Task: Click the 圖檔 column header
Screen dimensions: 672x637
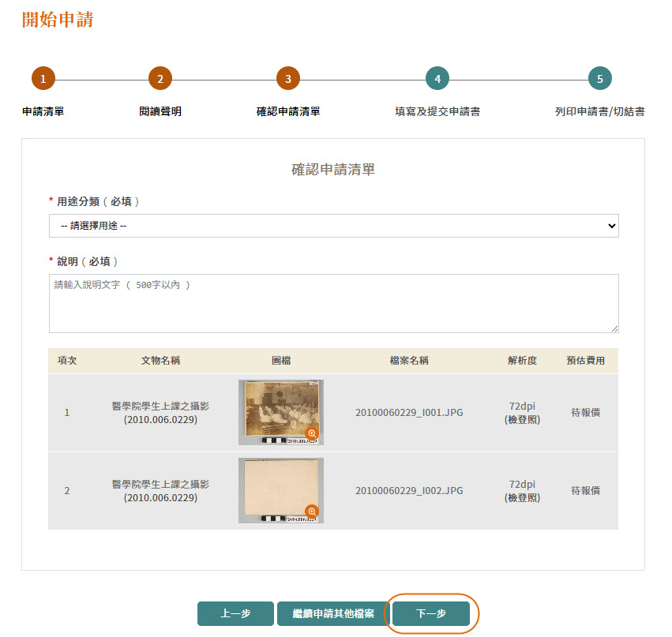Action: [281, 361]
